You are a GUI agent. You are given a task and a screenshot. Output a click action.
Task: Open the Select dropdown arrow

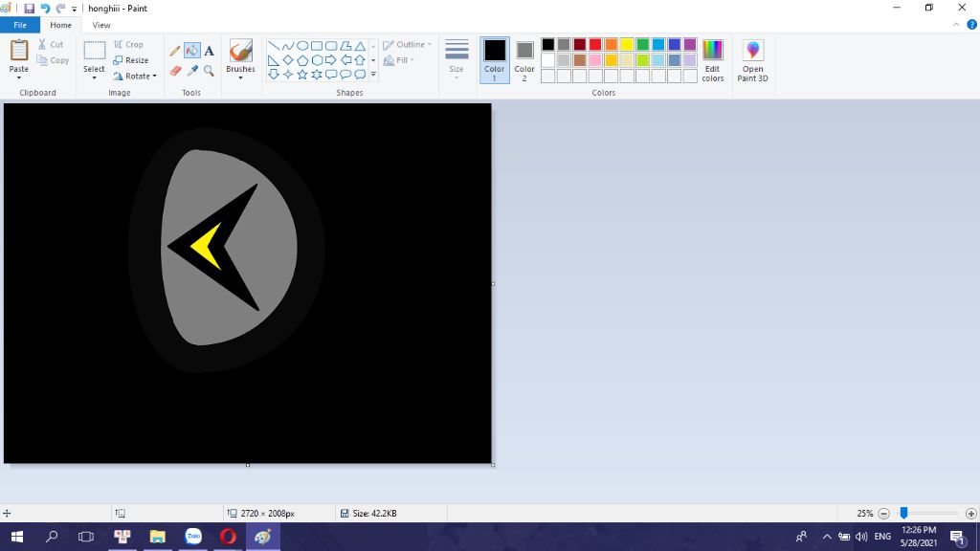pyautogui.click(x=95, y=77)
